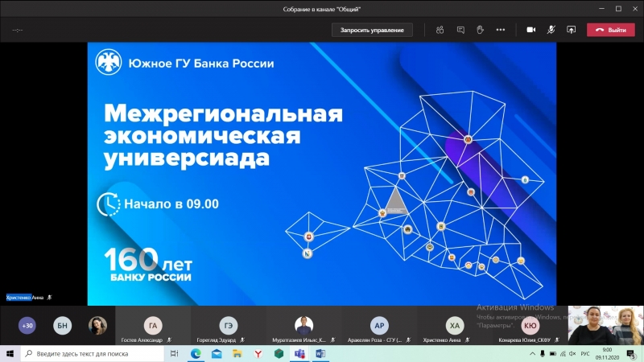Open the share content tray

pyautogui.click(x=572, y=30)
